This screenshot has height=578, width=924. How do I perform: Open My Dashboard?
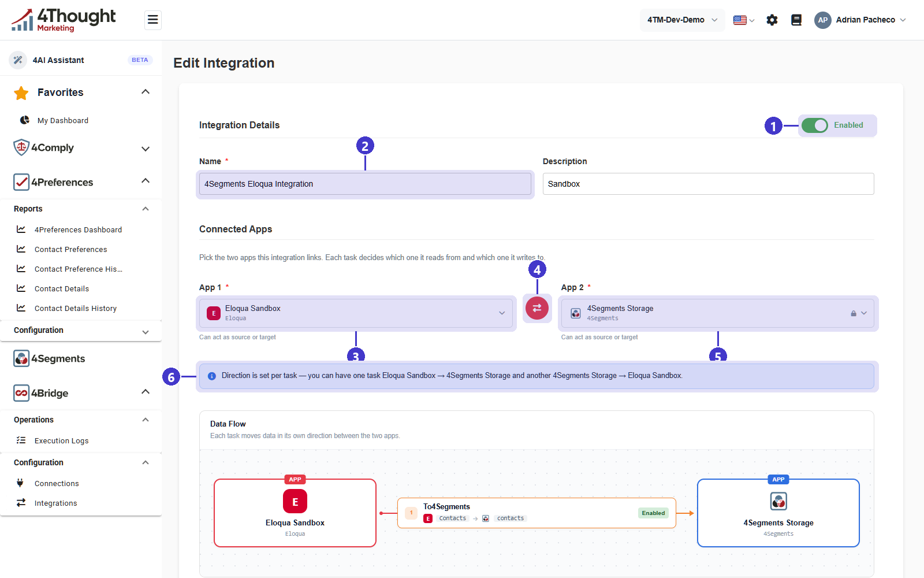(63, 121)
